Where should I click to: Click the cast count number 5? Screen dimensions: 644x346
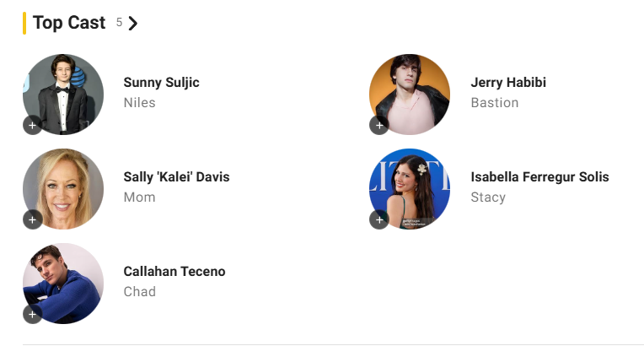coord(120,23)
